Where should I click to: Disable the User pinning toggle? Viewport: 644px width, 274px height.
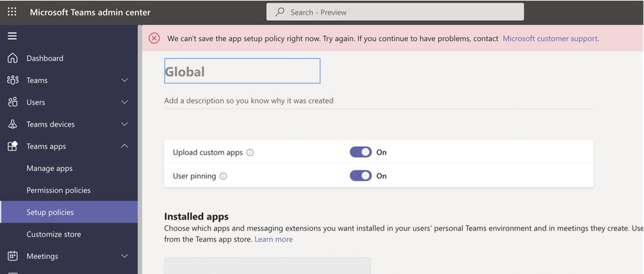point(360,175)
